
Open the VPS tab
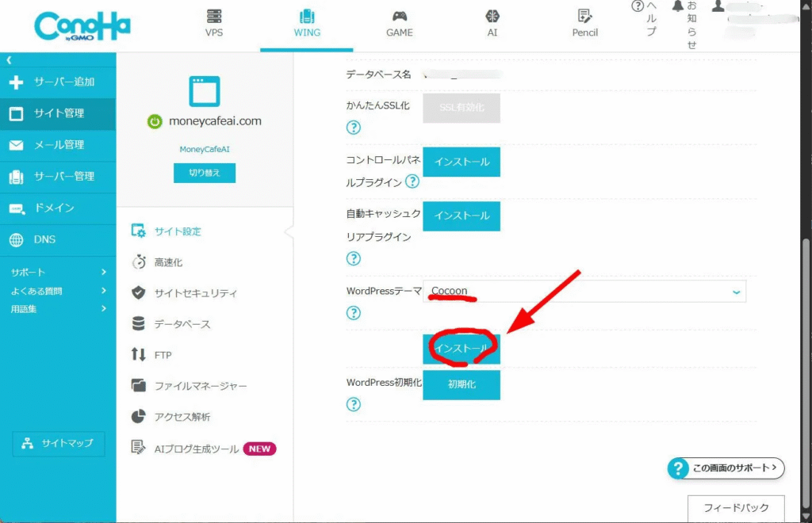point(214,23)
